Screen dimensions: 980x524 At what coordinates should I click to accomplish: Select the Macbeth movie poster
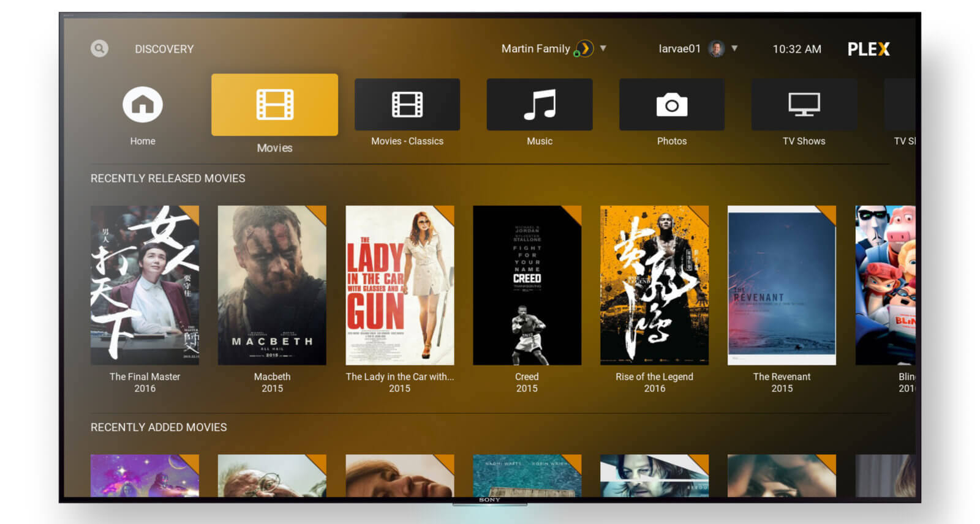tap(272, 285)
